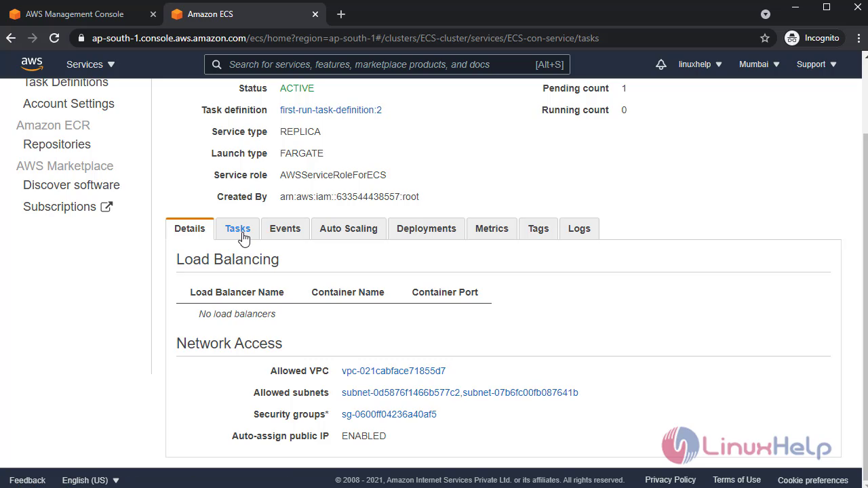Open Repositories under Amazon ECR
The height and width of the screenshot is (488, 868).
tap(57, 144)
